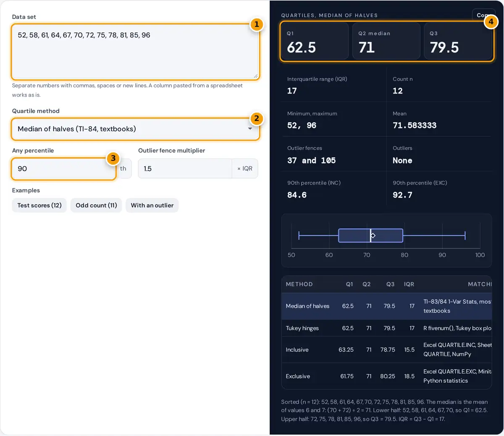Click Exclusive row Q3 value 80.25
This screenshot has width=504, height=436.
tap(388, 376)
